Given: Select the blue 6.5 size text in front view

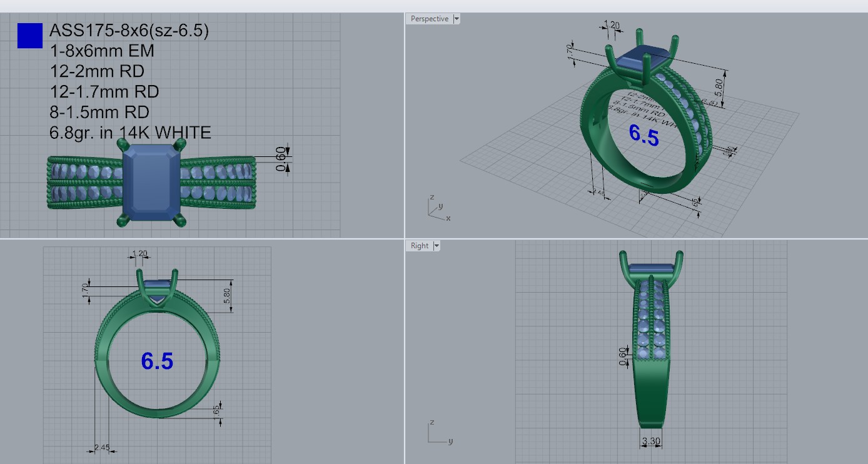Looking at the screenshot, I should (x=157, y=361).
